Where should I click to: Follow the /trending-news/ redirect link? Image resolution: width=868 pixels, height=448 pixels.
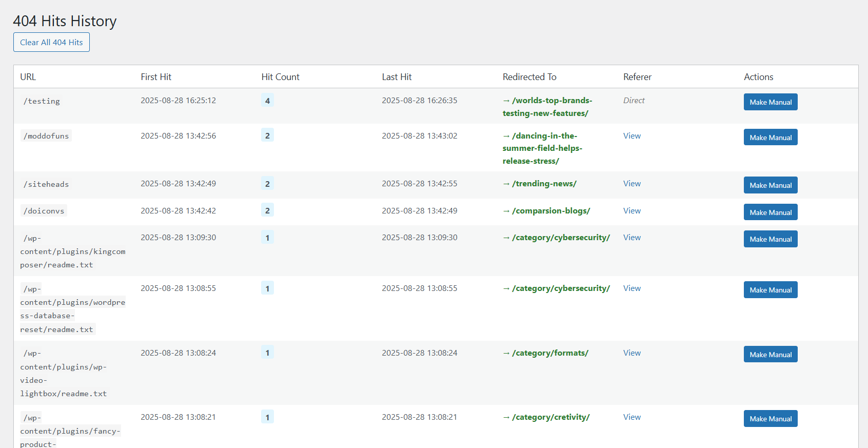544,184
